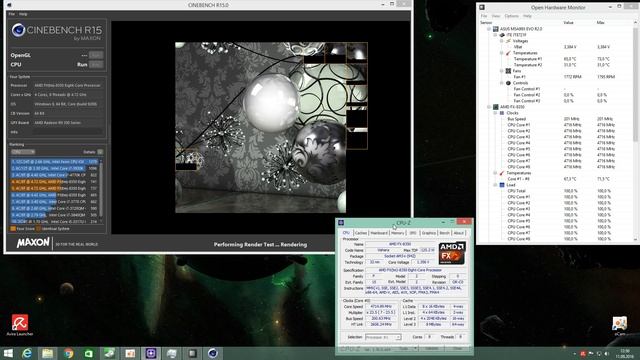Open the File menu in Cinebench
The image size is (640, 360).
coord(11,14)
